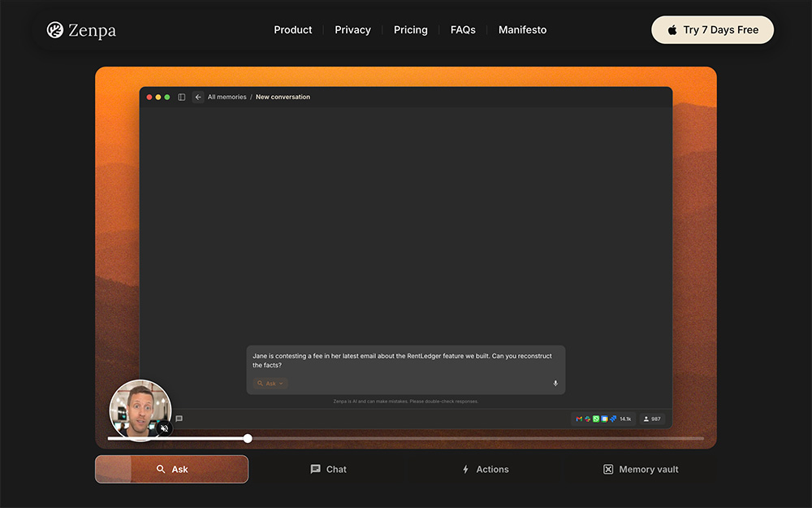Click the chat bubble icon in the bottom bar
812x508 pixels.
pyautogui.click(x=179, y=419)
